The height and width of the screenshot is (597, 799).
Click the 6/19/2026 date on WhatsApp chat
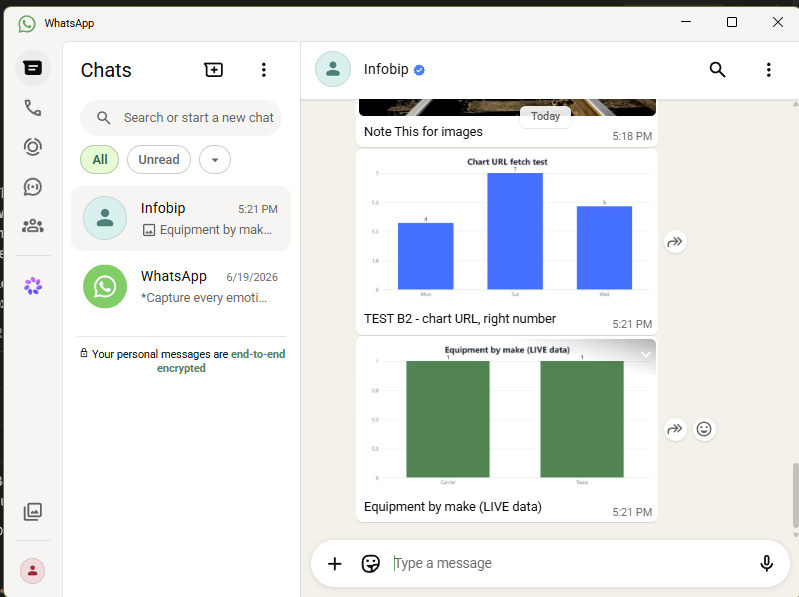point(252,277)
